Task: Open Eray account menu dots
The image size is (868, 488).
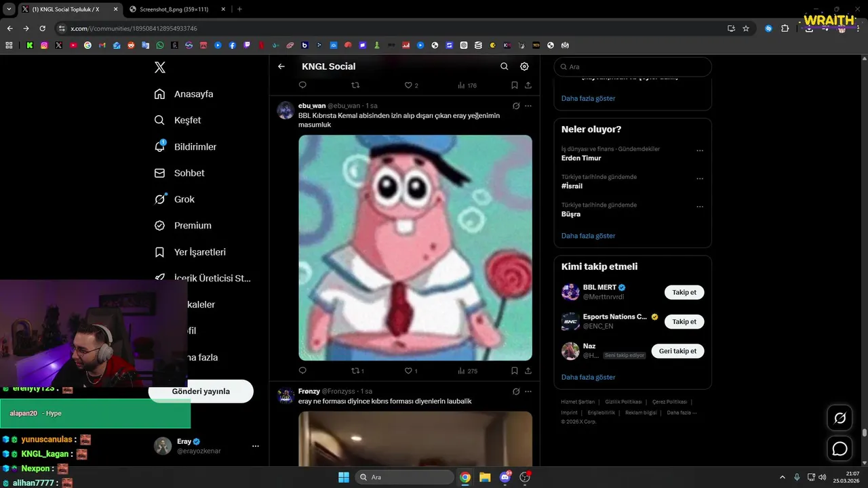Action: pos(256,446)
